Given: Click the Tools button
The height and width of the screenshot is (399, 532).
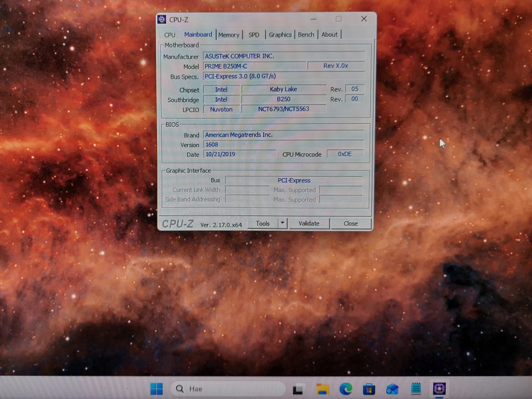Looking at the screenshot, I should pyautogui.click(x=263, y=223).
